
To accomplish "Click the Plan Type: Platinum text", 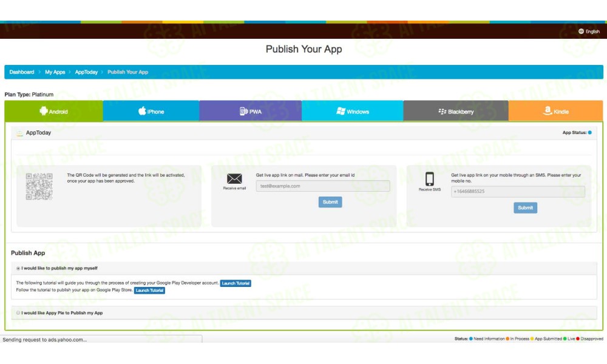I will coord(29,95).
